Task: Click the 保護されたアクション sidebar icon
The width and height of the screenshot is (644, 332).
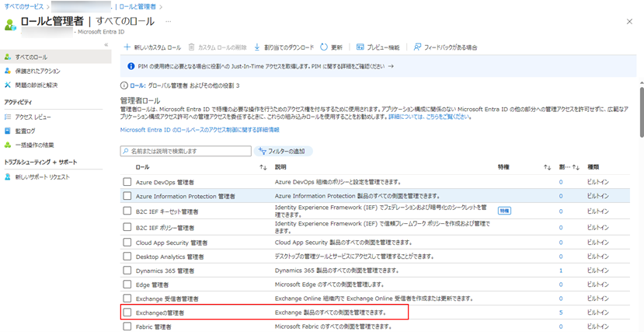Action: pyautogui.click(x=8, y=71)
